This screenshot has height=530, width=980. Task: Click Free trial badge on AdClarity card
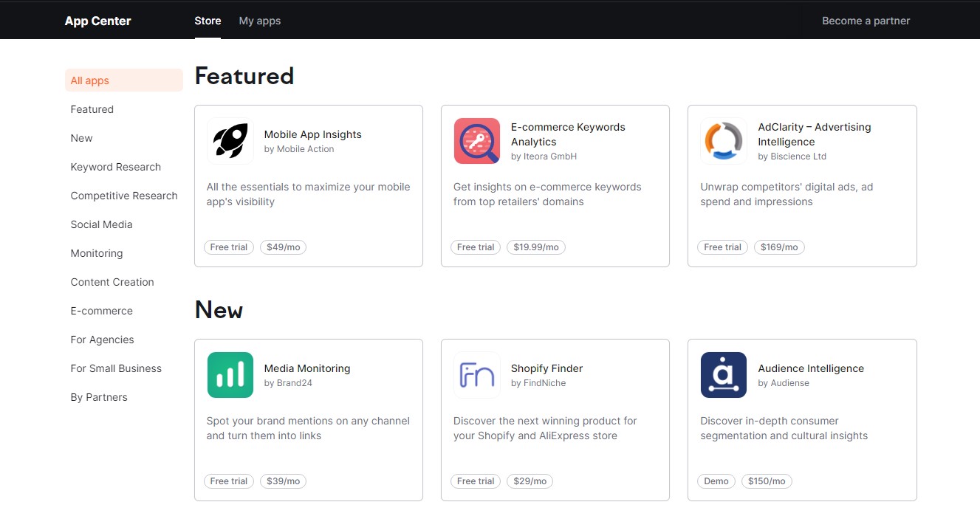point(722,247)
